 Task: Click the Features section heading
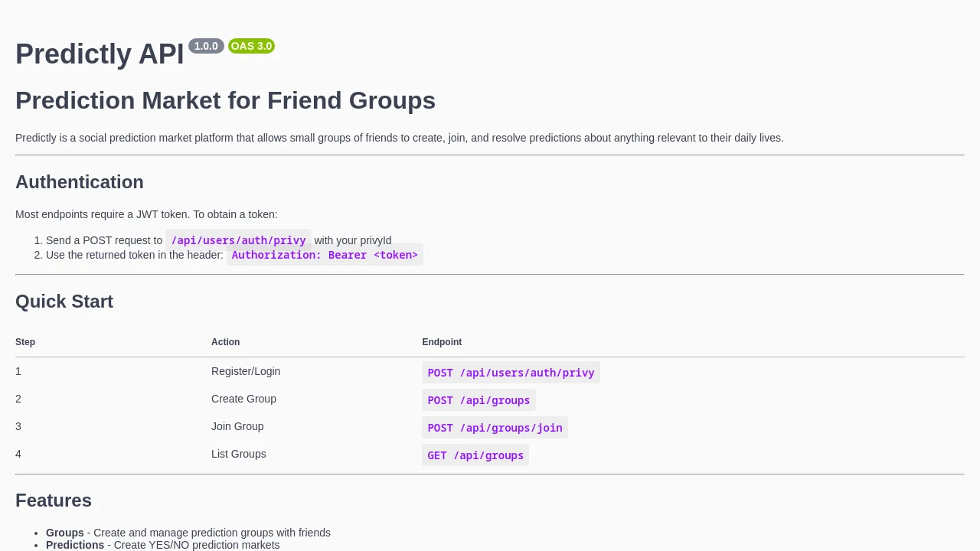54,500
